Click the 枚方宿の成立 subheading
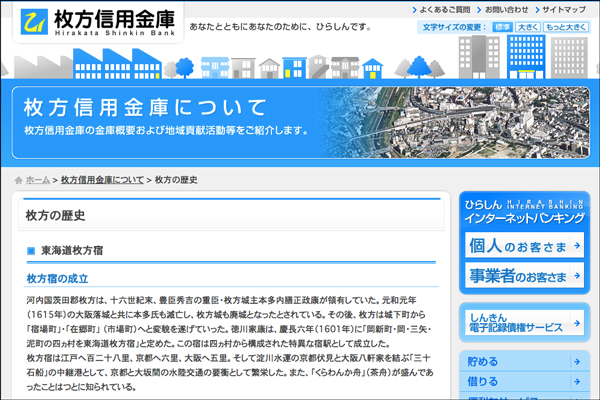 point(57,279)
